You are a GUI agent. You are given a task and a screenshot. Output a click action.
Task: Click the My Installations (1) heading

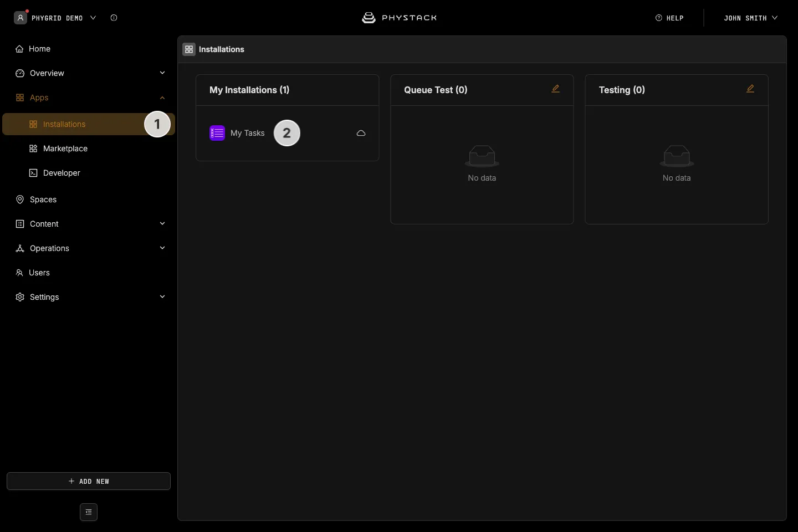coord(249,90)
